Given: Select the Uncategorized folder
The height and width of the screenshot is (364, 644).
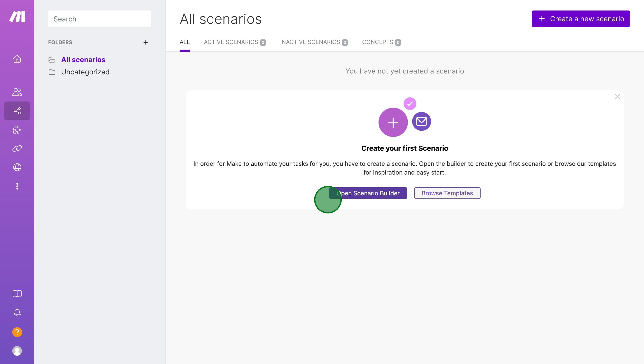Looking at the screenshot, I should [x=85, y=72].
